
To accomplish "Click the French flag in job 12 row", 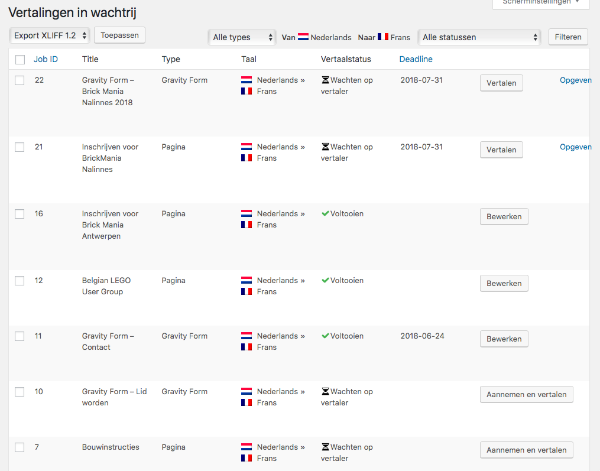I will pos(246,292).
